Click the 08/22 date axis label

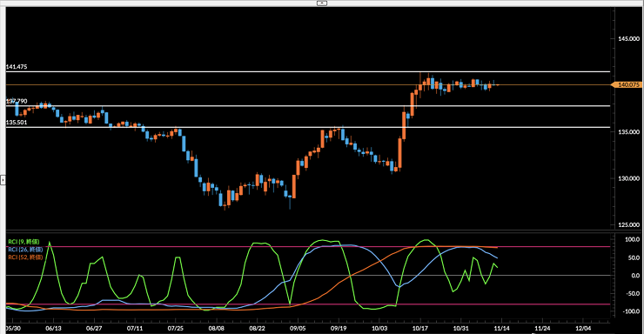pos(257,328)
